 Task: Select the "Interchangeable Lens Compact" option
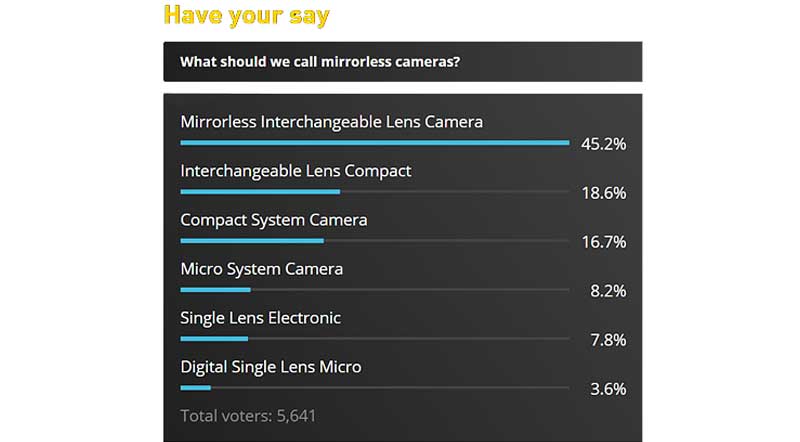[x=295, y=171]
